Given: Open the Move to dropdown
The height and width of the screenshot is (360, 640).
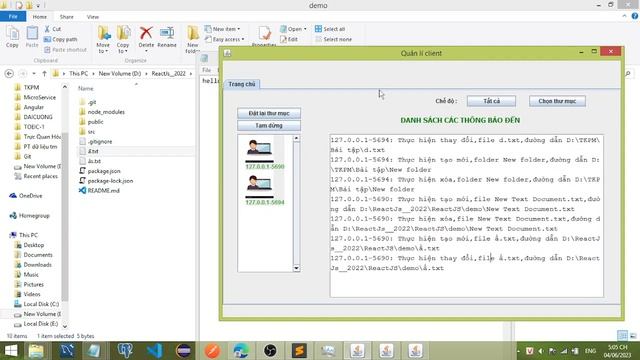Looking at the screenshot, I should 103,48.
